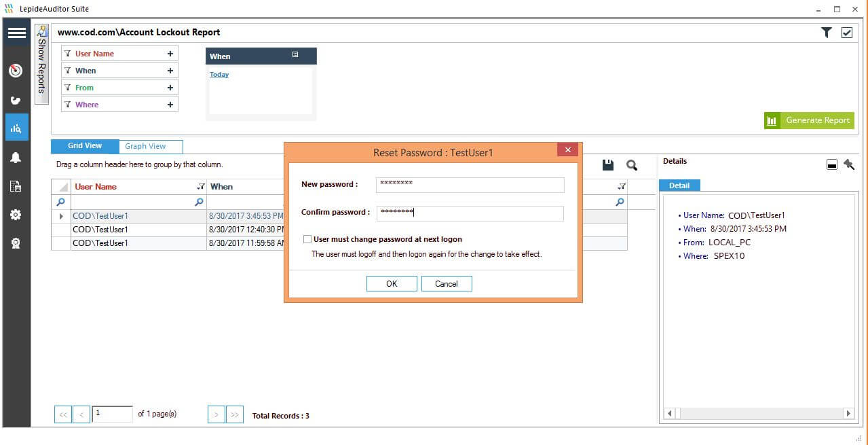868x445 pixels.
Task: Click the funnel icon beside the From filter
Action: (x=68, y=88)
